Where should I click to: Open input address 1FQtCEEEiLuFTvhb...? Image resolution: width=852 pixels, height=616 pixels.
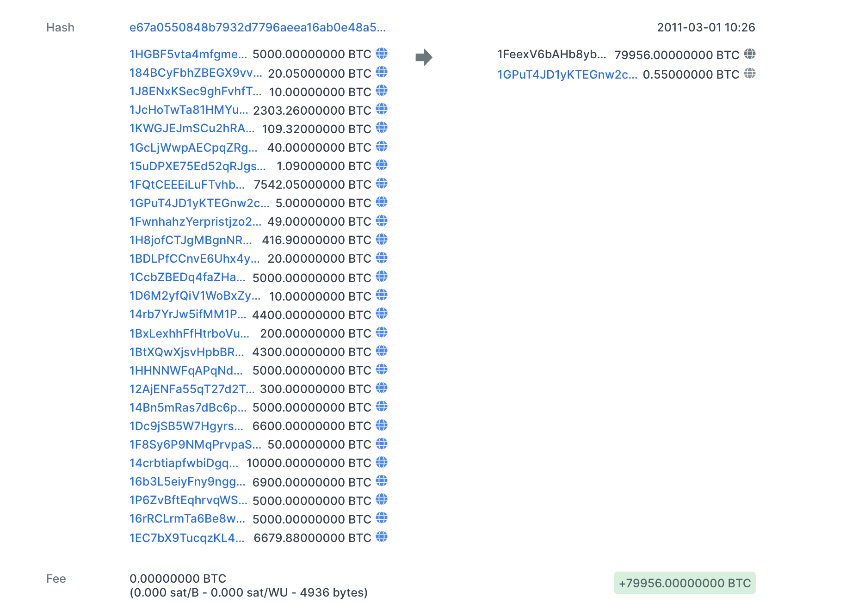coord(187,185)
